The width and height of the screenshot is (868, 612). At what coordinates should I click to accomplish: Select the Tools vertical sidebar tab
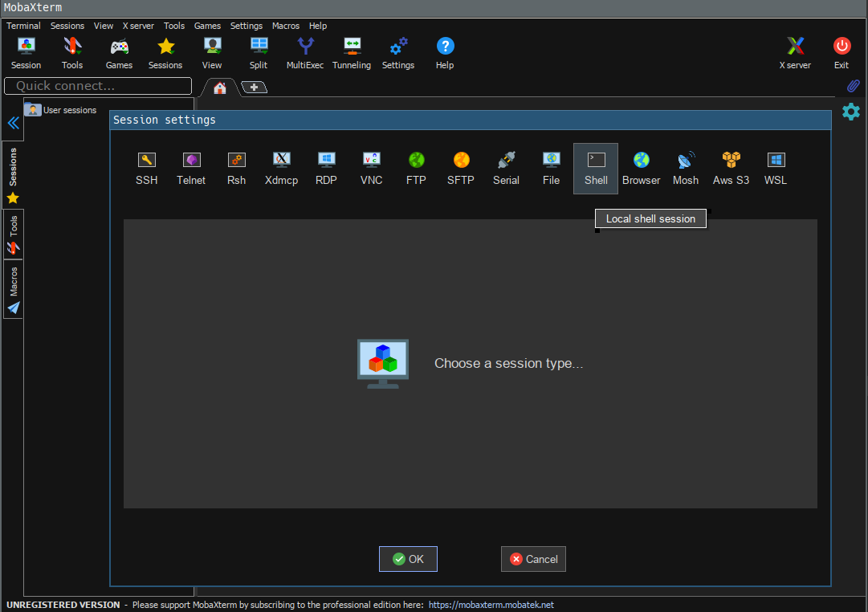coord(13,235)
